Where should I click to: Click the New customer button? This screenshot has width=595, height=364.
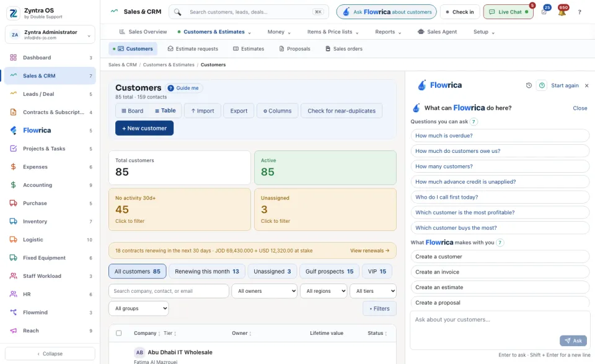pyautogui.click(x=144, y=128)
